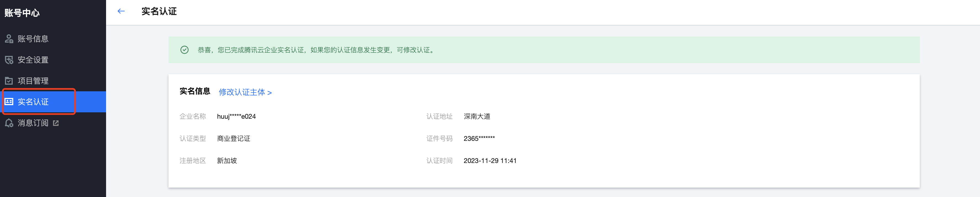Click the bell icon beside 消息订阅
The width and height of the screenshot is (980, 197).
tap(9, 123)
